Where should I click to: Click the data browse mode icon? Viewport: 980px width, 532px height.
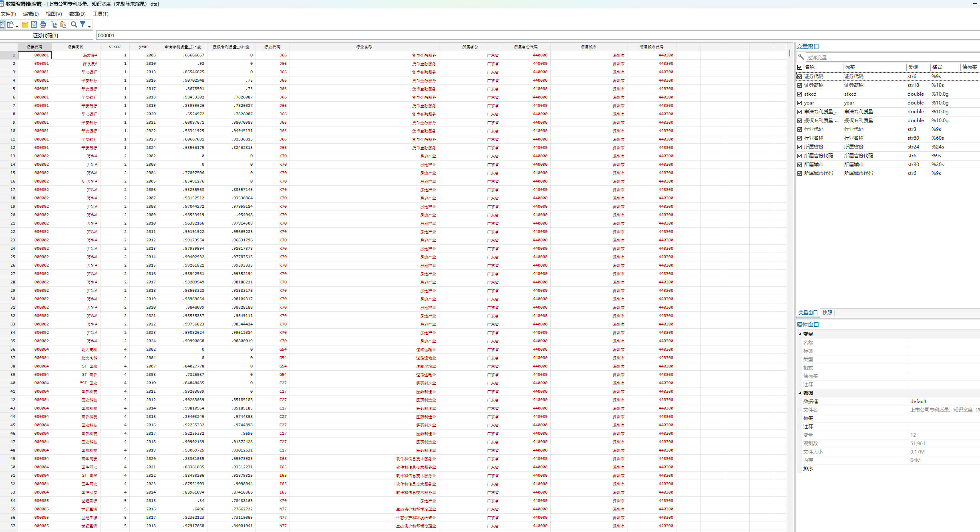[10, 24]
